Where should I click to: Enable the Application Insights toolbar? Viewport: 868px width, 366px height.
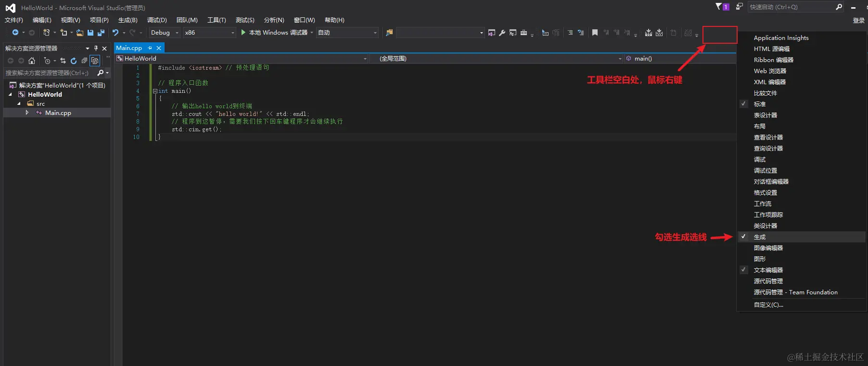pyautogui.click(x=801, y=38)
